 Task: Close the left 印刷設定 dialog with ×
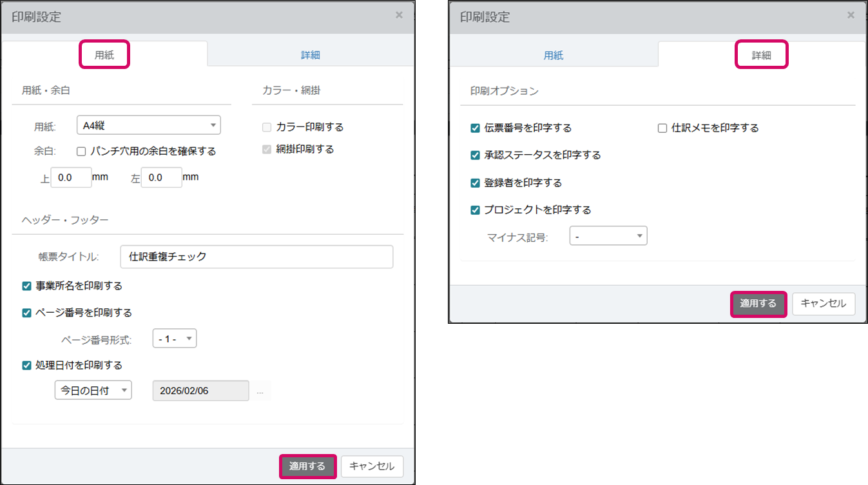point(399,15)
